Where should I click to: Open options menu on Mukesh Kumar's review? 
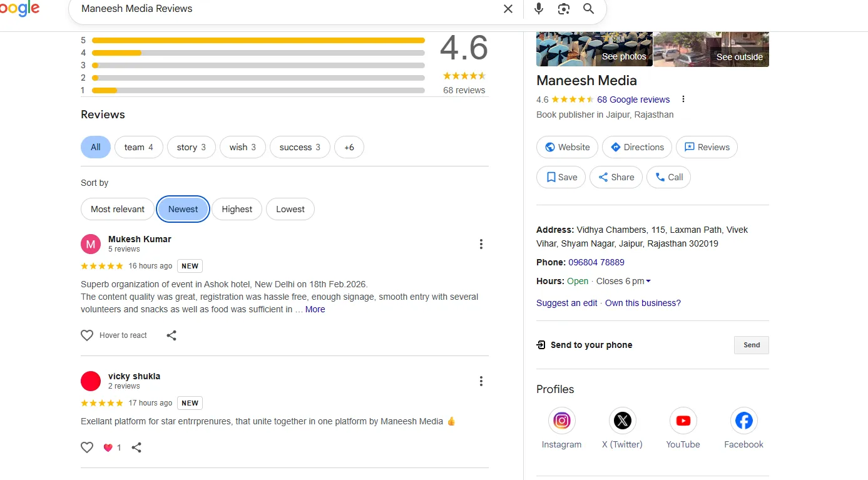pos(481,244)
